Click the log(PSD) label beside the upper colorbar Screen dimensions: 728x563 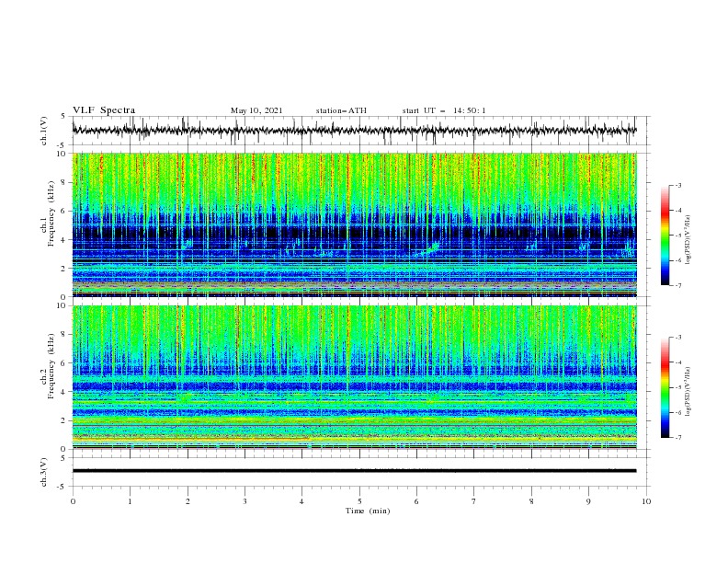tap(688, 240)
